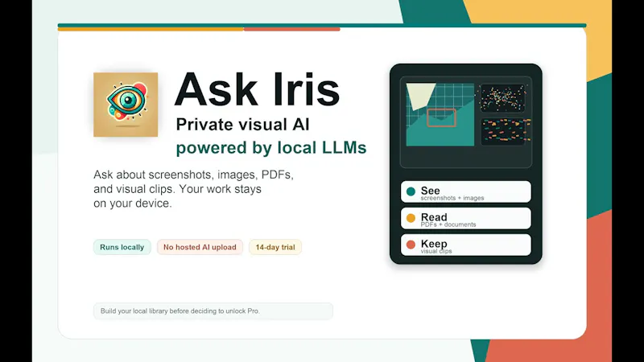Open the teal grid chart thumbnail
Viewport: 644px width, 362px height.
click(x=440, y=114)
